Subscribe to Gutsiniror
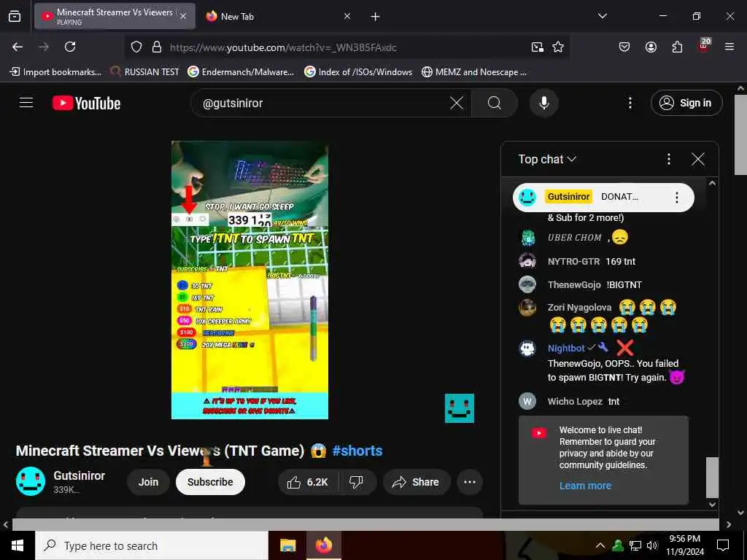Viewport: 747px width, 560px height. (210, 483)
